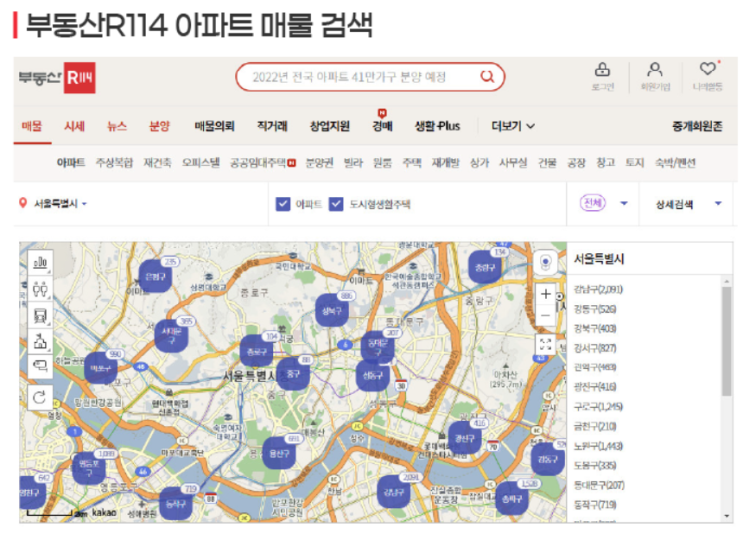Screen dimensions: 743x534
Task: Expand the 상세검색 dropdown
Action: (718, 203)
